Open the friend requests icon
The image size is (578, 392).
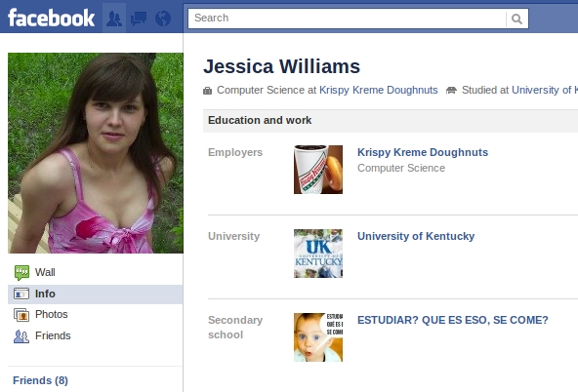(114, 19)
